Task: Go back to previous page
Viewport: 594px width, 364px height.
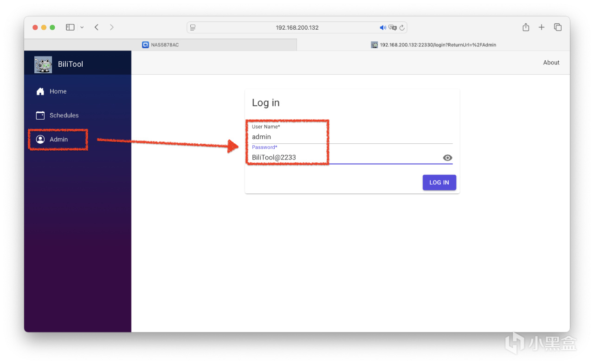Action: pos(97,27)
